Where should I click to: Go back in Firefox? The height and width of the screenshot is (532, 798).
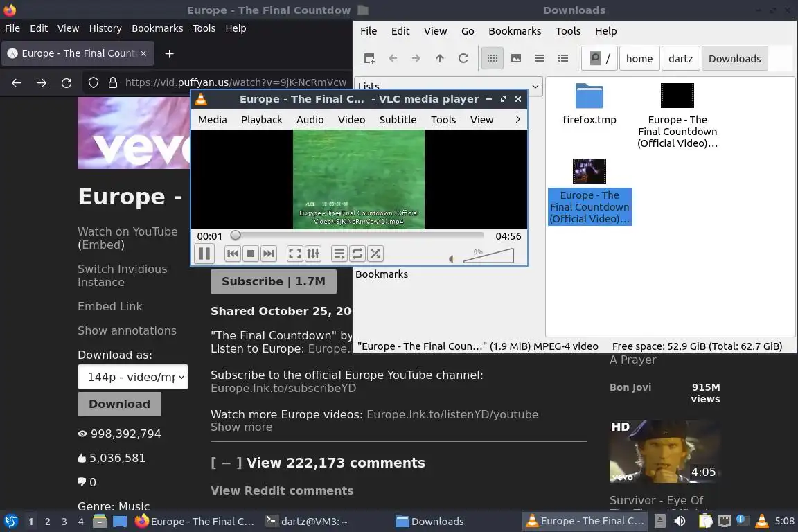17,82
